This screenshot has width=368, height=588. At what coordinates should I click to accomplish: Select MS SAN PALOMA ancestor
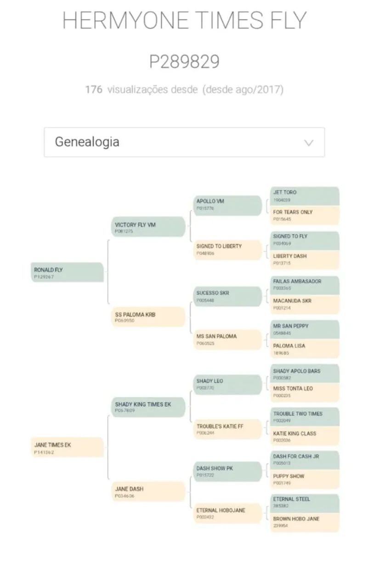coord(227,339)
